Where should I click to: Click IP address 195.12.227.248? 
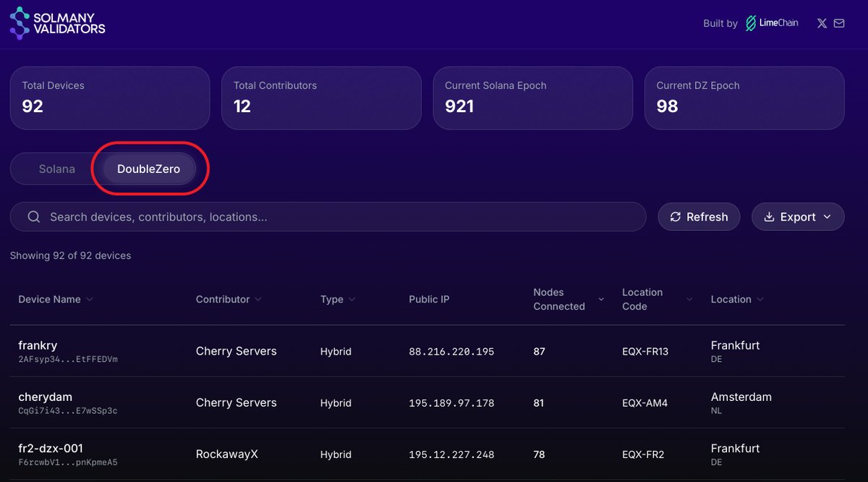click(451, 454)
